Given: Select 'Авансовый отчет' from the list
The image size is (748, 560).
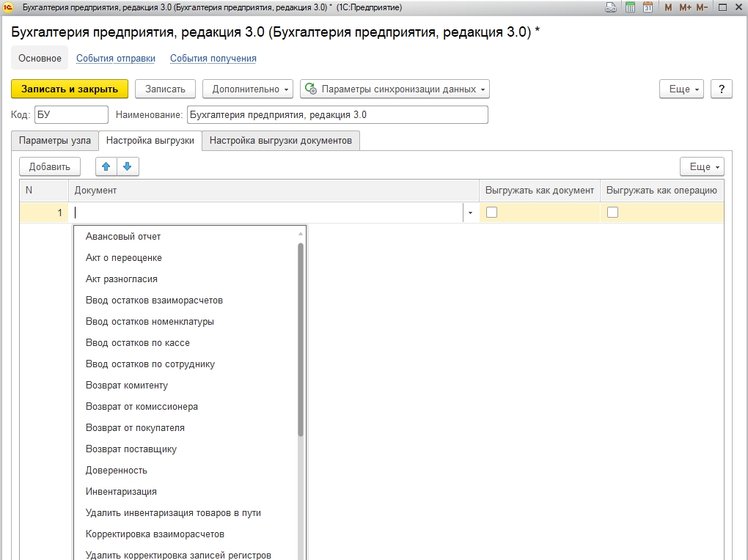Looking at the screenshot, I should 123,237.
